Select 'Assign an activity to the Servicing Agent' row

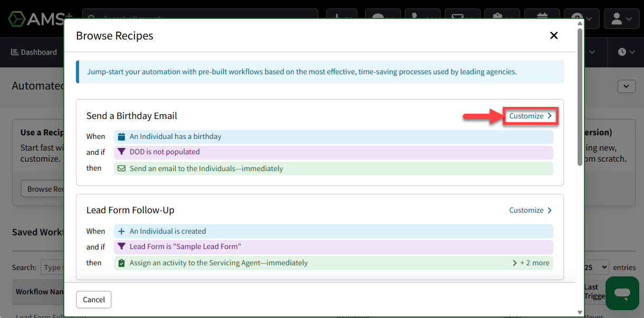click(334, 263)
